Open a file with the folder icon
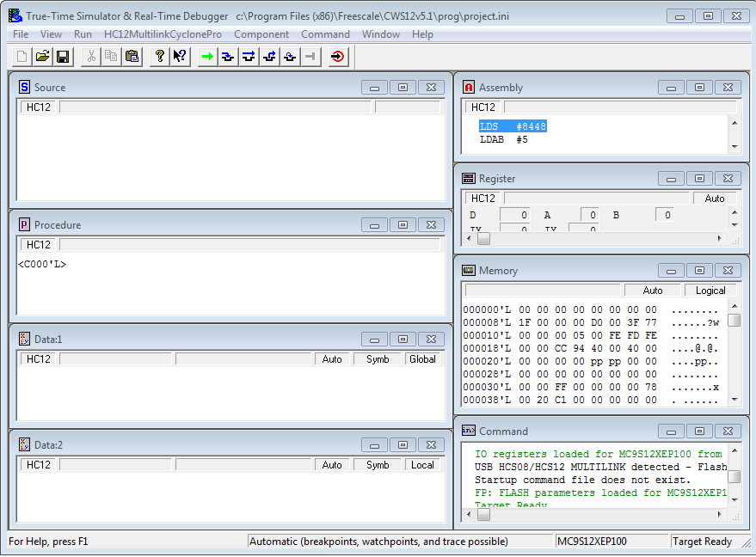The width and height of the screenshot is (756, 557). coord(42,57)
